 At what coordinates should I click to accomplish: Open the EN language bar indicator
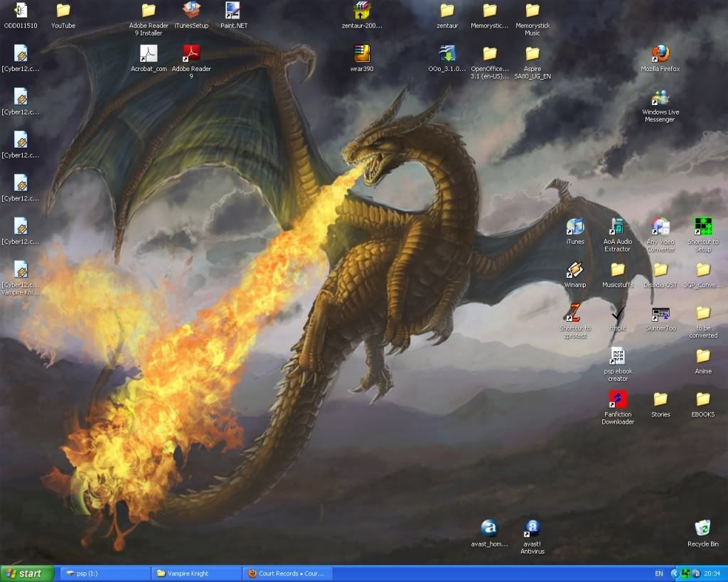tap(659, 573)
